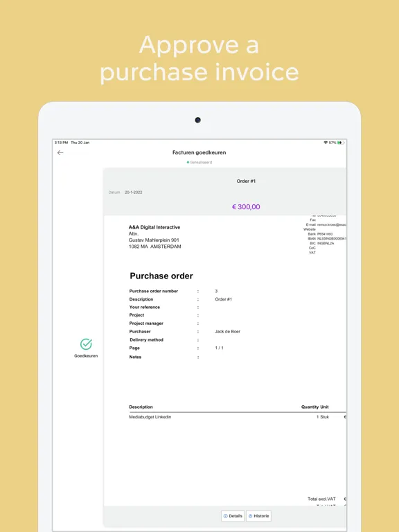Select the Facturen goedkeuren title

click(x=199, y=152)
